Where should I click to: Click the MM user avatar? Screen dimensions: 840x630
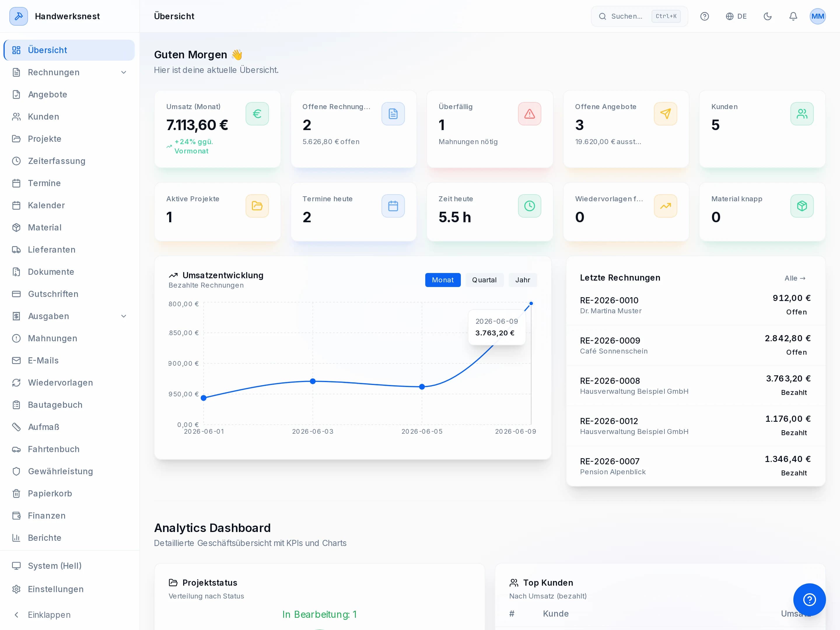(x=818, y=16)
